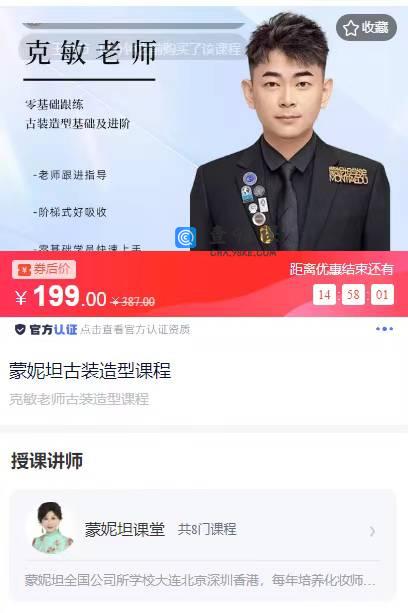The image size is (408, 613).
Task: Tap the 共8门课程 course count
Action: [207, 529]
